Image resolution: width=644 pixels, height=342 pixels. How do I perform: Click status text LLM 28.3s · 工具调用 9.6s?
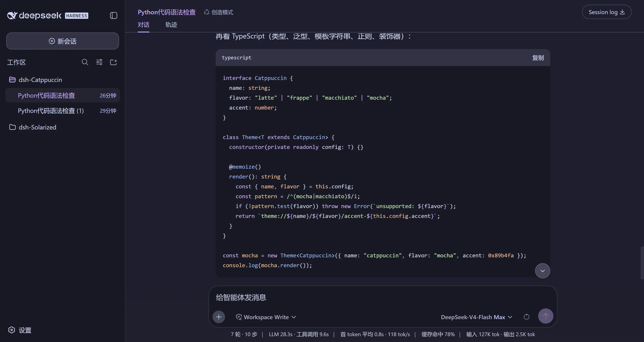(299, 334)
